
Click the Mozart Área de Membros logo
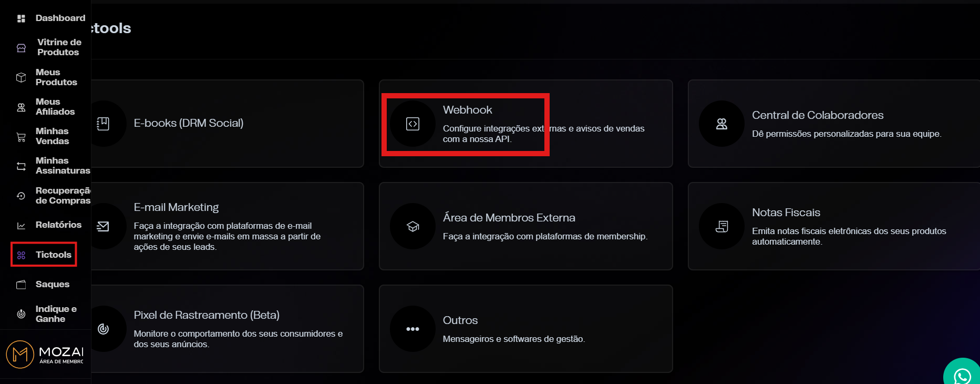45,354
